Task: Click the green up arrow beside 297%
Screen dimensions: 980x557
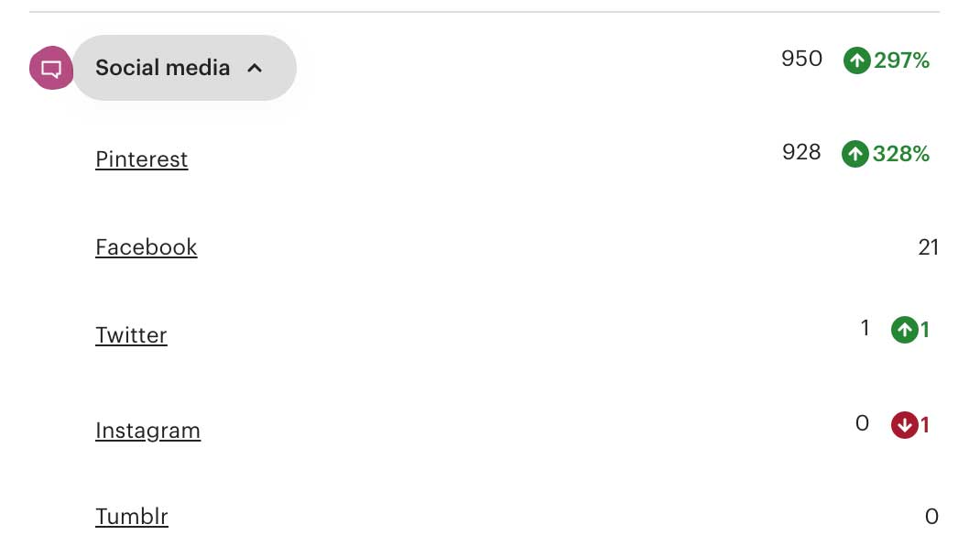Action: pos(857,60)
